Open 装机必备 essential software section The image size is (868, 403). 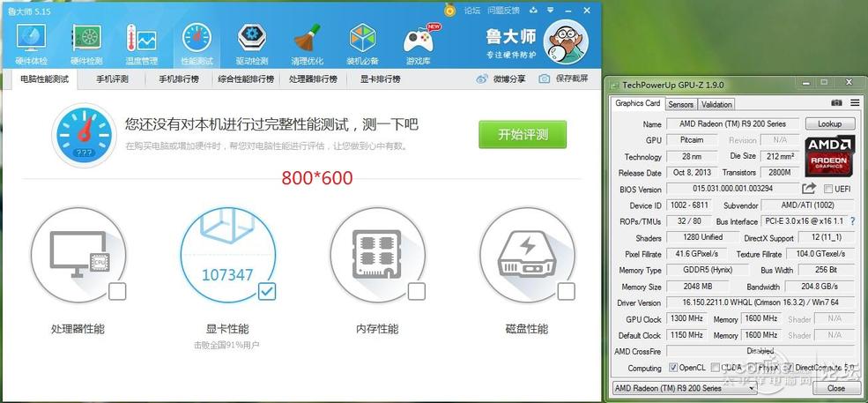coord(362,44)
